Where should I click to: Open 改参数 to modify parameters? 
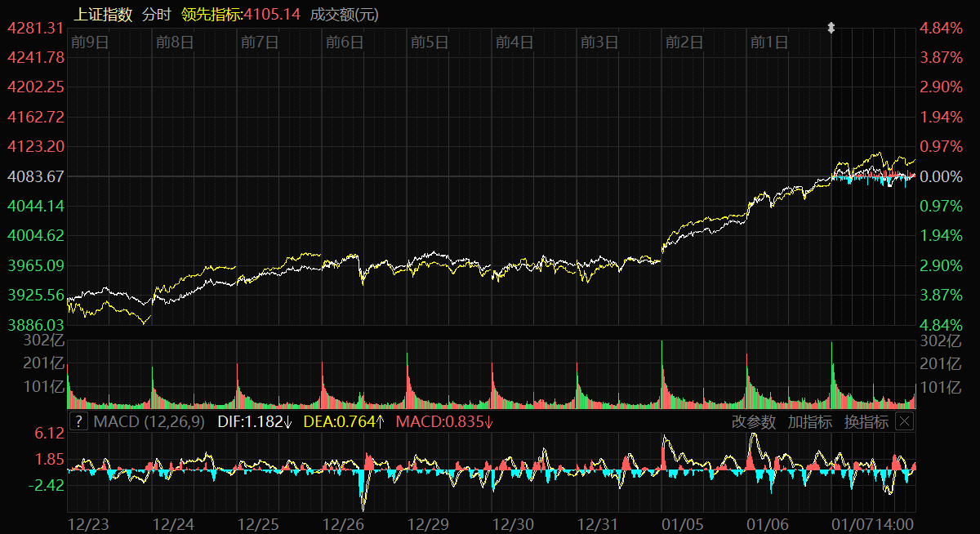point(753,422)
